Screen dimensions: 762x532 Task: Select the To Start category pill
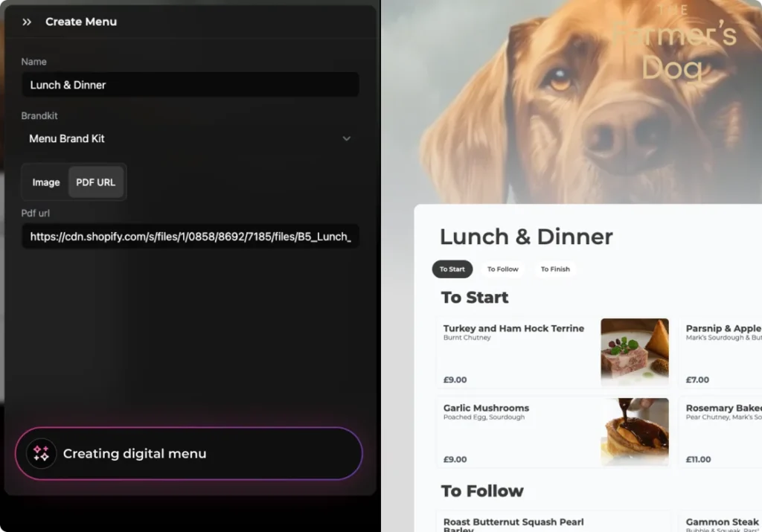pos(452,269)
